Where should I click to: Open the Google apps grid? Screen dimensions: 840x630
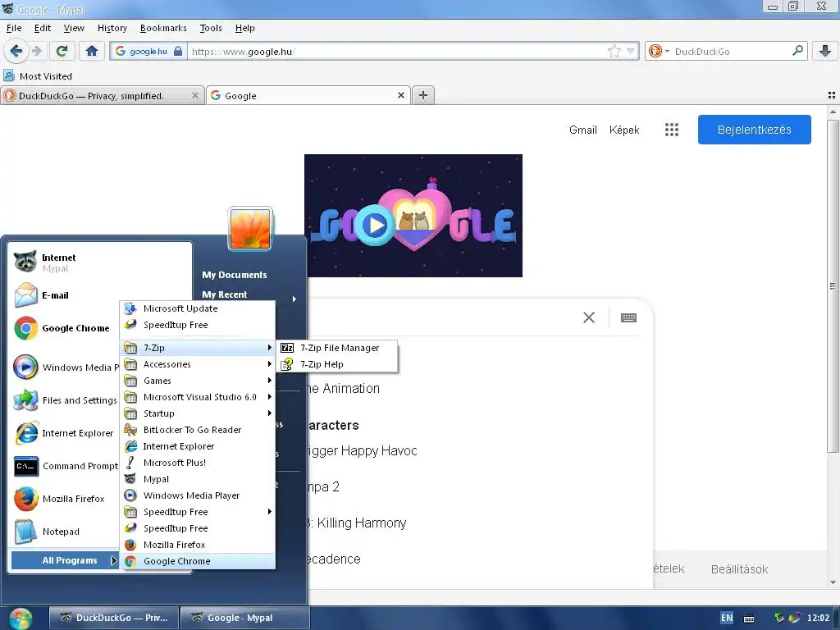point(672,130)
